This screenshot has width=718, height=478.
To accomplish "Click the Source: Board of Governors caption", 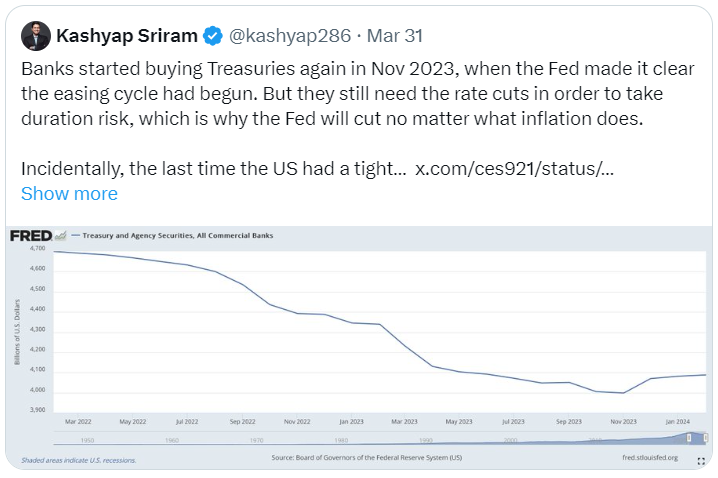I will coord(367,458).
